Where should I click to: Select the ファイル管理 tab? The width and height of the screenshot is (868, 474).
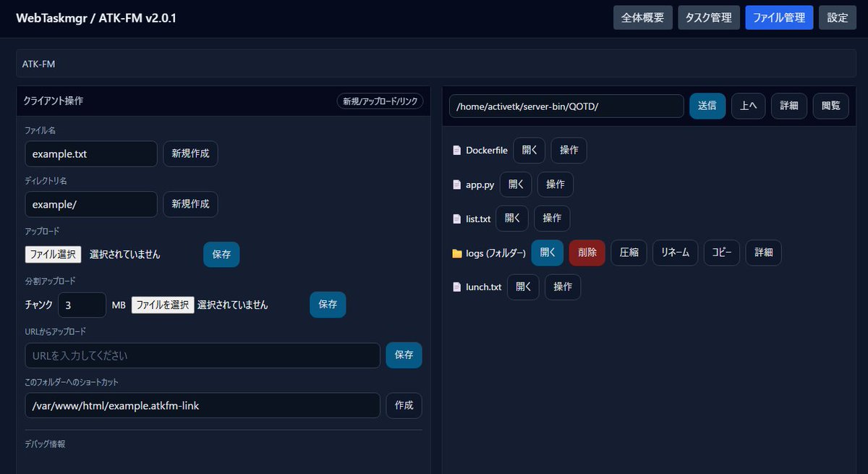pyautogui.click(x=779, y=17)
